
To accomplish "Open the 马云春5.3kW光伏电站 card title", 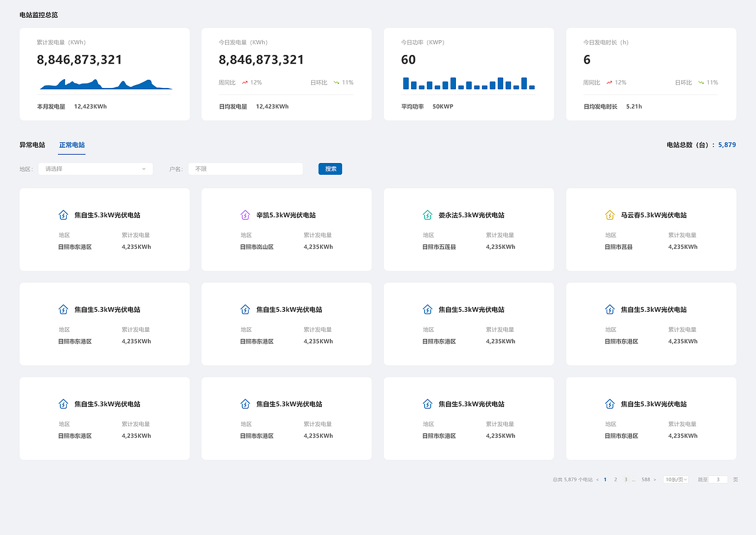I will [654, 215].
